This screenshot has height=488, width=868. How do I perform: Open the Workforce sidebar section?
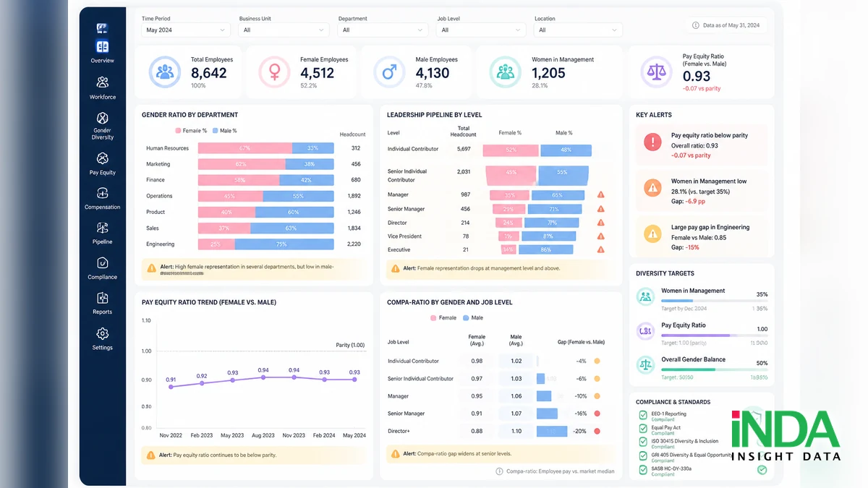pos(102,87)
